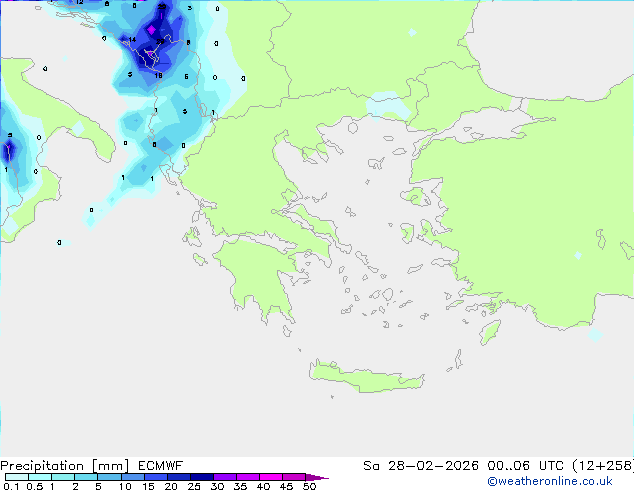634x490 pixels.
Task: Click the '0.1' legend scale label
Action: 11,486
